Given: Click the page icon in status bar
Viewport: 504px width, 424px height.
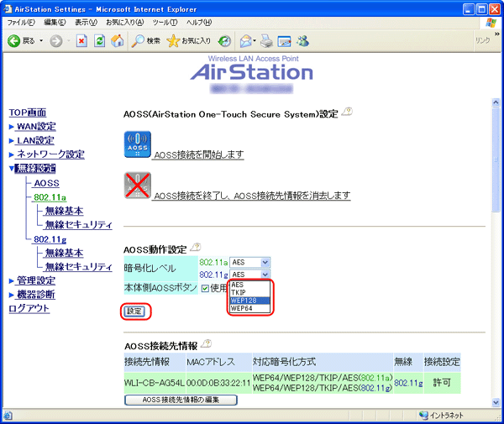Looking at the screenshot, I should point(8,416).
